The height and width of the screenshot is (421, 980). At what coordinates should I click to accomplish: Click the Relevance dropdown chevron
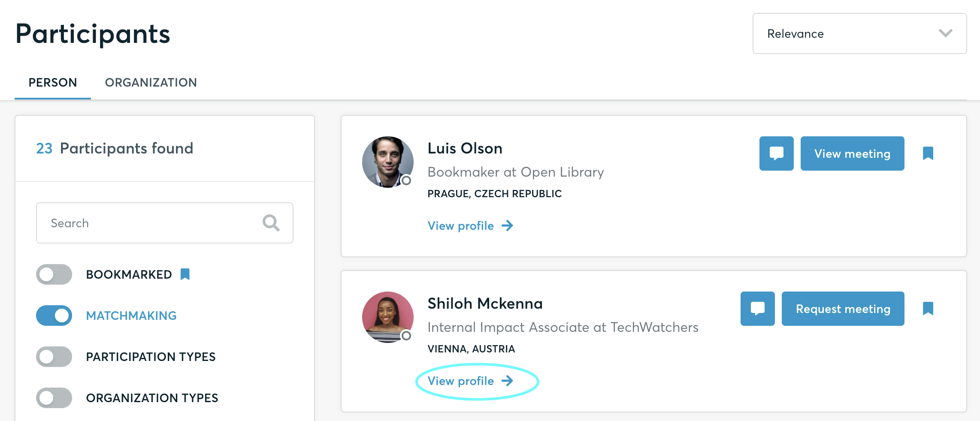tap(945, 33)
